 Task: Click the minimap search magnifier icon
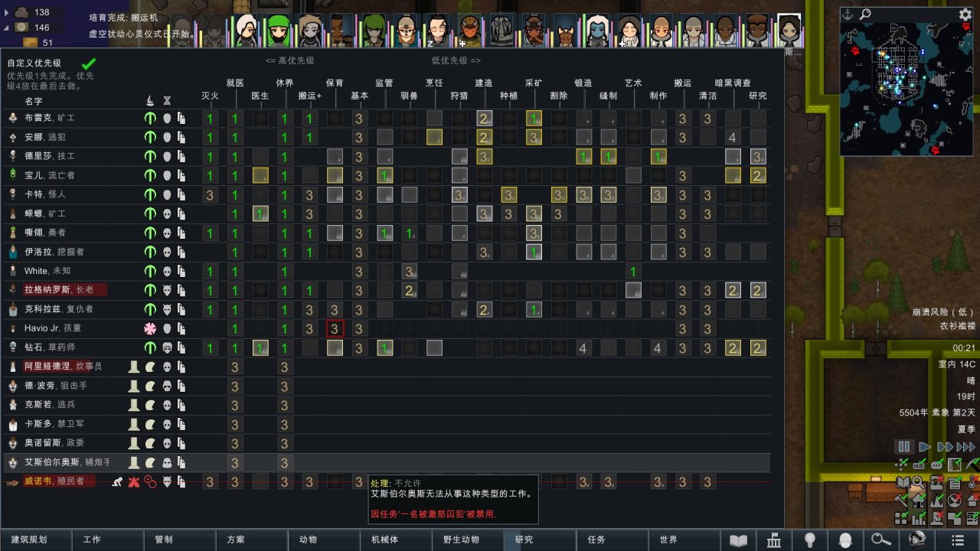(x=865, y=14)
